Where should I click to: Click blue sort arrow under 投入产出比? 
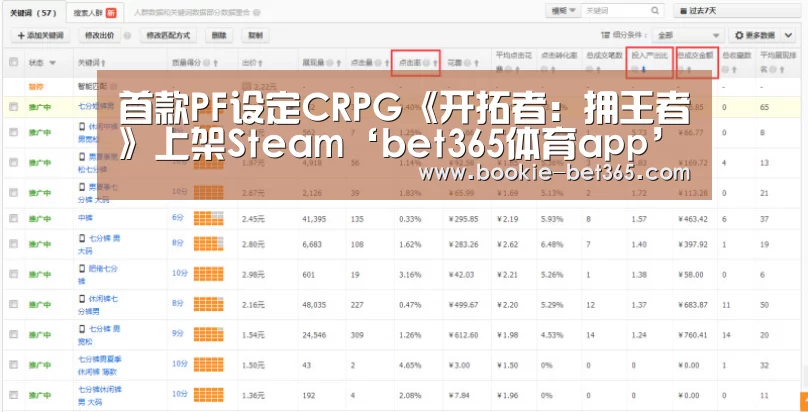[x=643, y=71]
